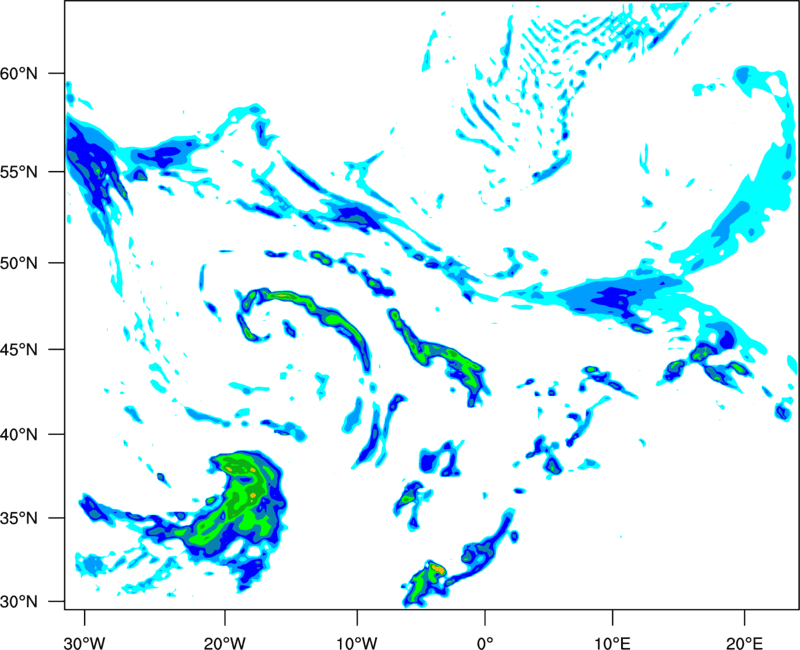The image size is (800, 650).
Task: Click the 55°N latitude label
Action: click(x=19, y=172)
